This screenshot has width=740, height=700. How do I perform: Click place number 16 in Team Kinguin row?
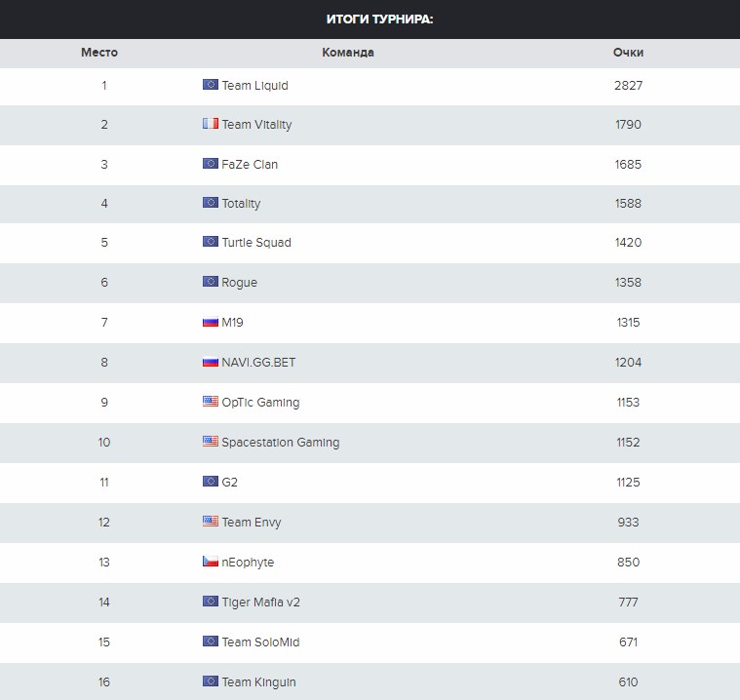coord(104,682)
